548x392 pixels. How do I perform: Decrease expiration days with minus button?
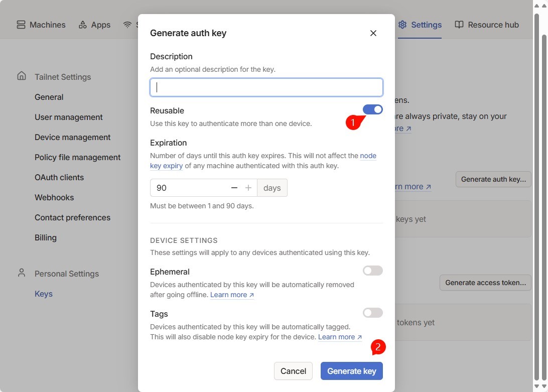click(x=234, y=188)
